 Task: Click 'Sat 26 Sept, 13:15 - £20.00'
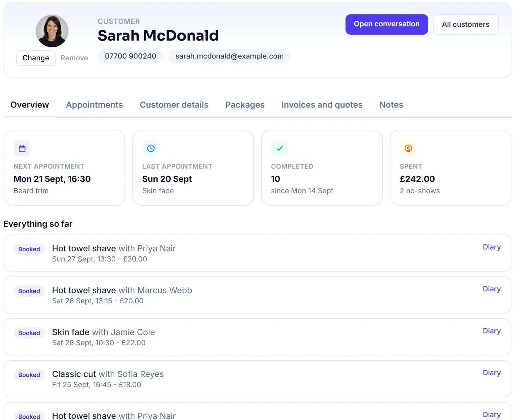pos(98,301)
